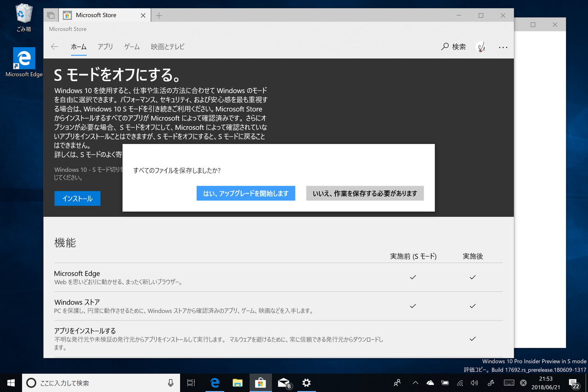
Task: Open the Store's See more (...) menu
Action: [503, 46]
